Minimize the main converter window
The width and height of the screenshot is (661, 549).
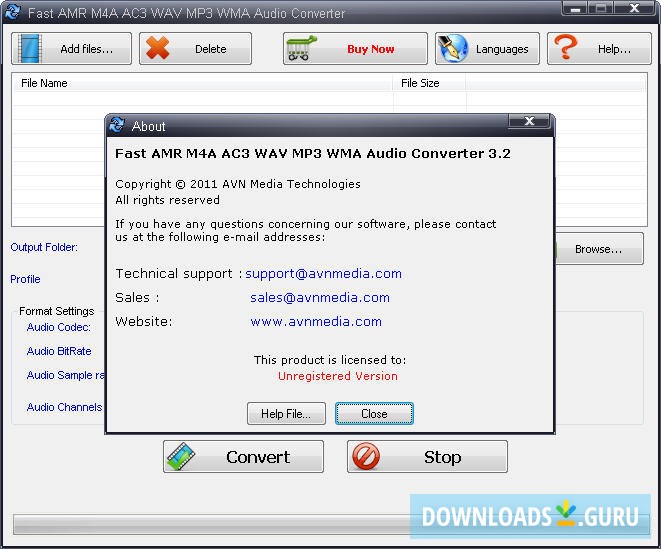(575, 8)
